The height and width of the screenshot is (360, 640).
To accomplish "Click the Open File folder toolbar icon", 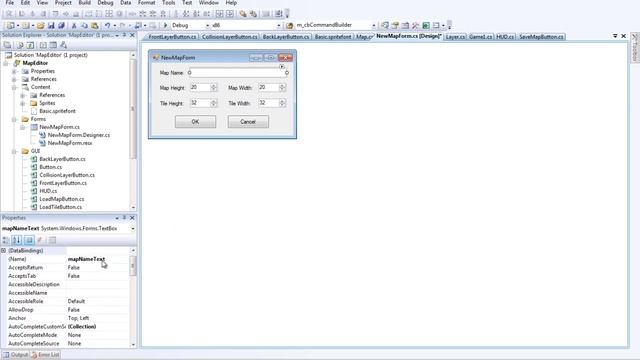I will click(40, 25).
